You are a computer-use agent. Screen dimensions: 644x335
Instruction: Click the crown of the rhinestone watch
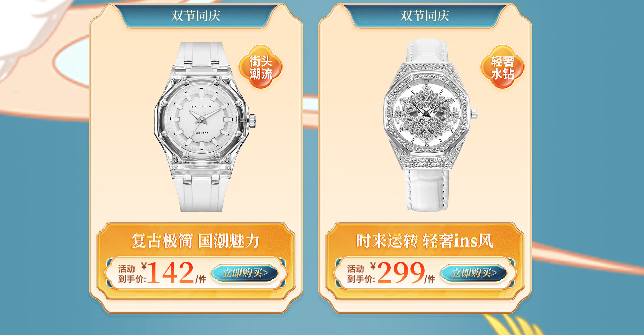474,114
